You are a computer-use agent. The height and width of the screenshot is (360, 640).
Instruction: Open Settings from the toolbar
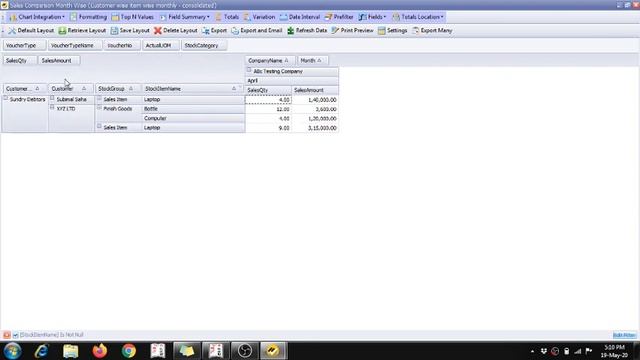click(392, 31)
